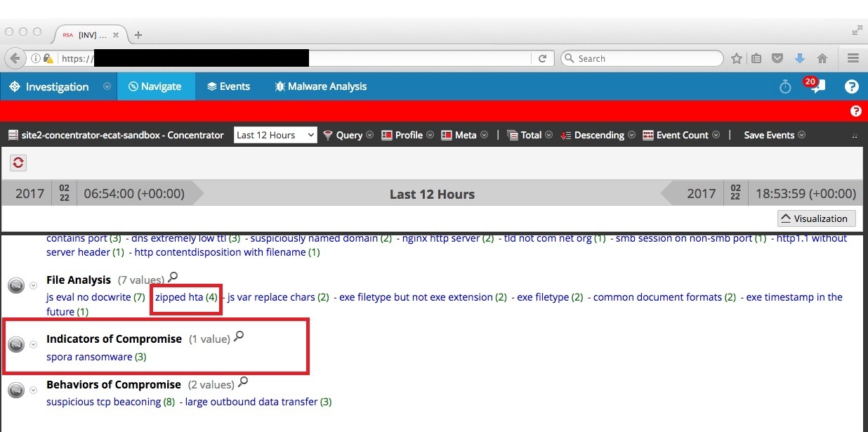Bookmark this page with the star icon
The width and height of the screenshot is (868, 432).
pos(738,58)
